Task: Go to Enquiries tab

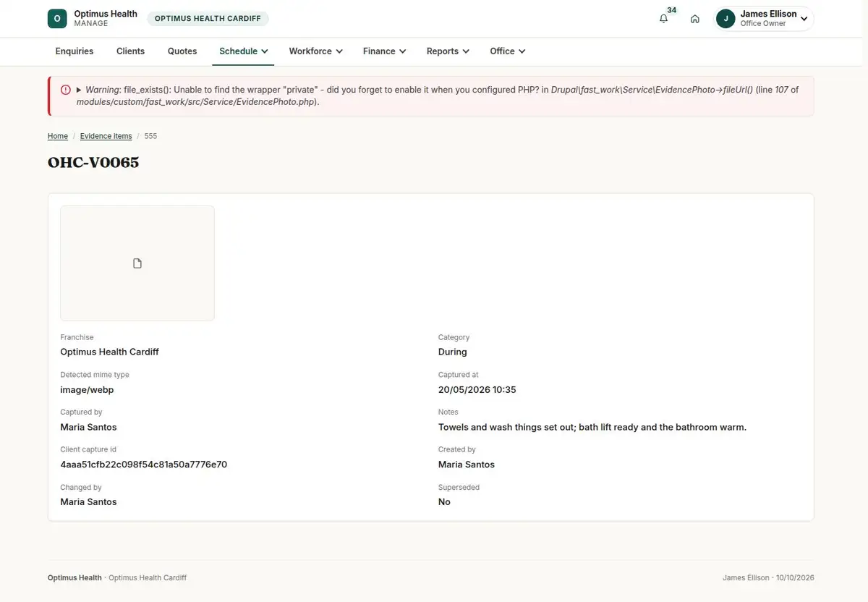Action: tap(75, 51)
